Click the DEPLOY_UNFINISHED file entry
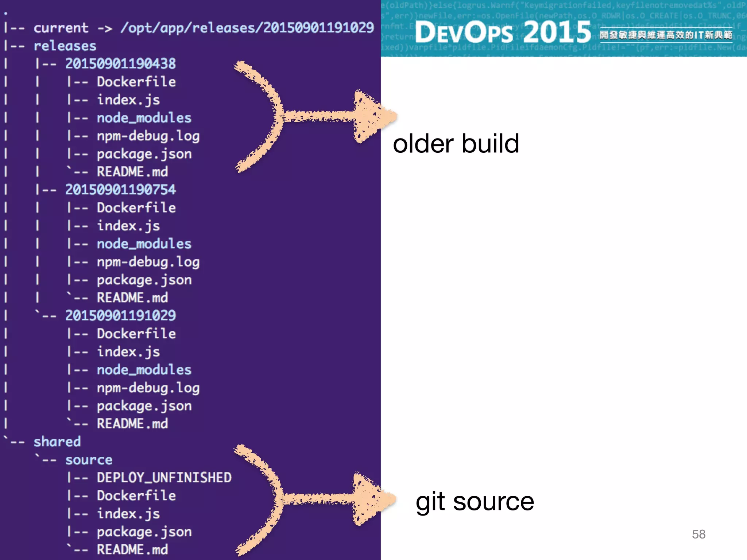 pyautogui.click(x=164, y=478)
